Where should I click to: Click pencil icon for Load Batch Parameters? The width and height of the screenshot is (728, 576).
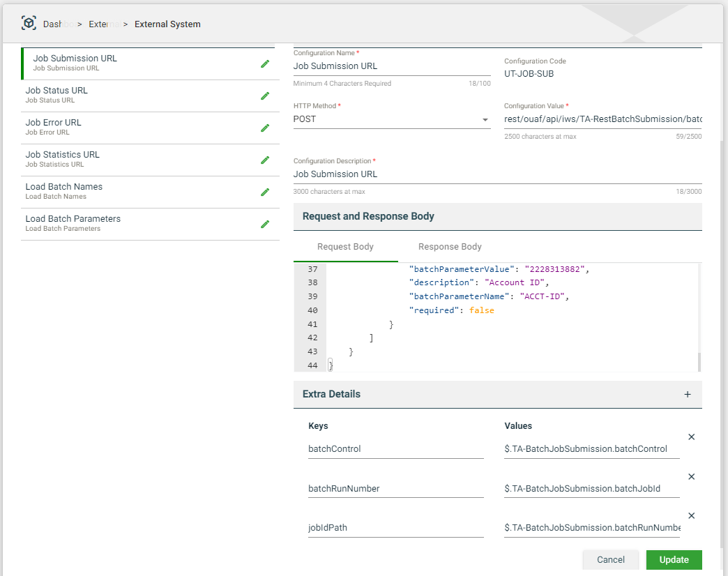265,224
